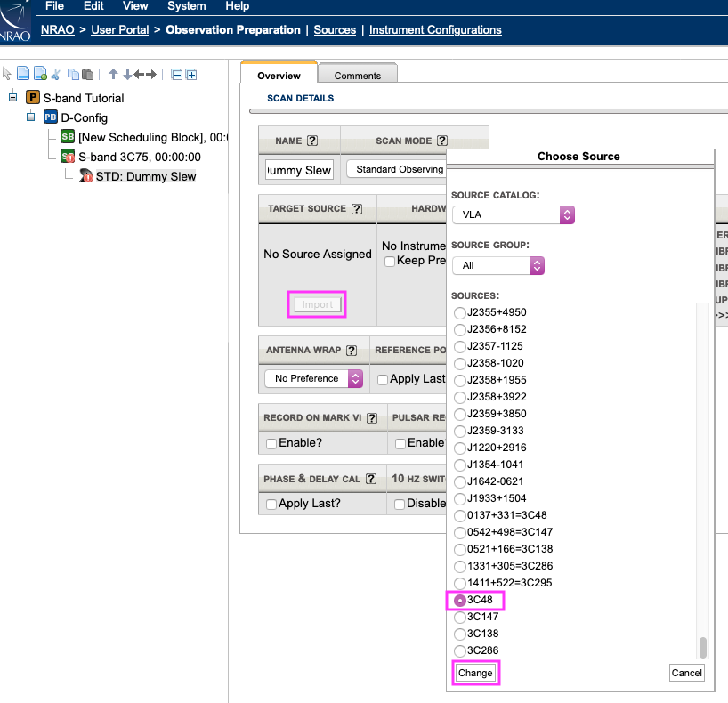Open the Edit menu

tap(93, 6)
